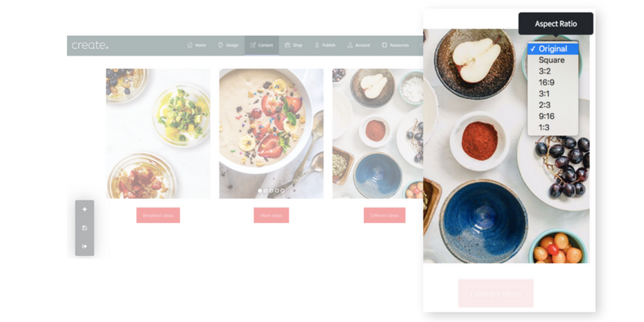Viewport: 644px width, 322px height.
Task: Open the Publish nav item
Action: (x=325, y=45)
